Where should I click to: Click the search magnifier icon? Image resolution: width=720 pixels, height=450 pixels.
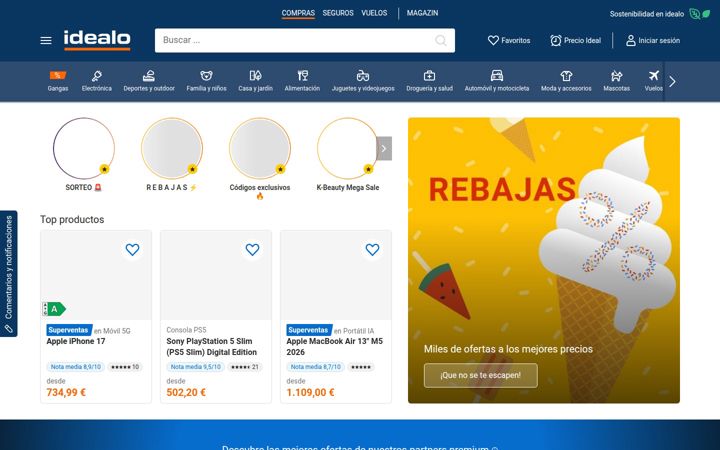(440, 40)
